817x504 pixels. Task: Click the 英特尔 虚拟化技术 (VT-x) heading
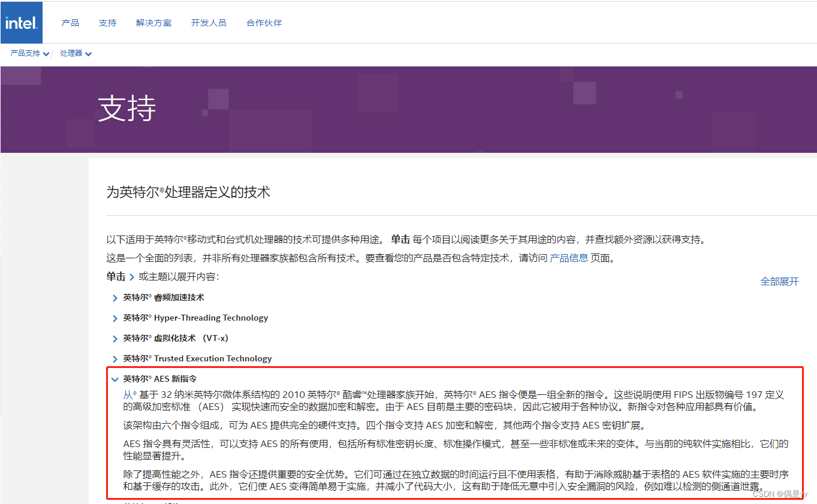(176, 338)
